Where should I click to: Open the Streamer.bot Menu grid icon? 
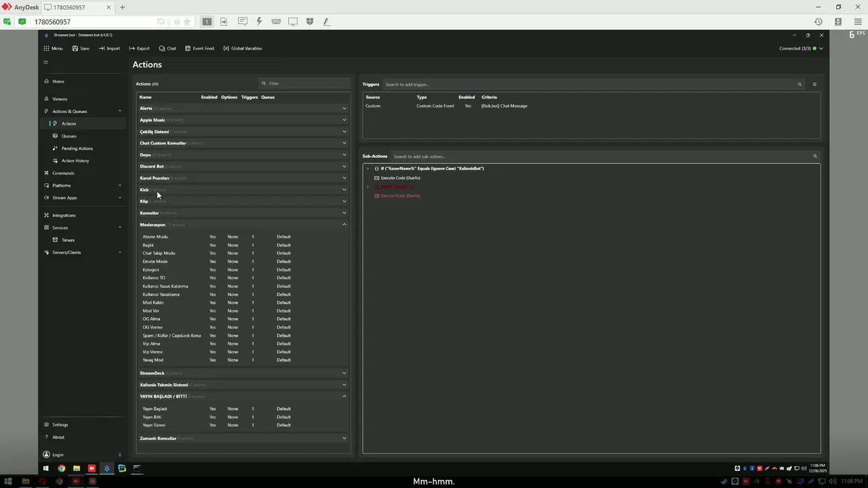[47, 48]
